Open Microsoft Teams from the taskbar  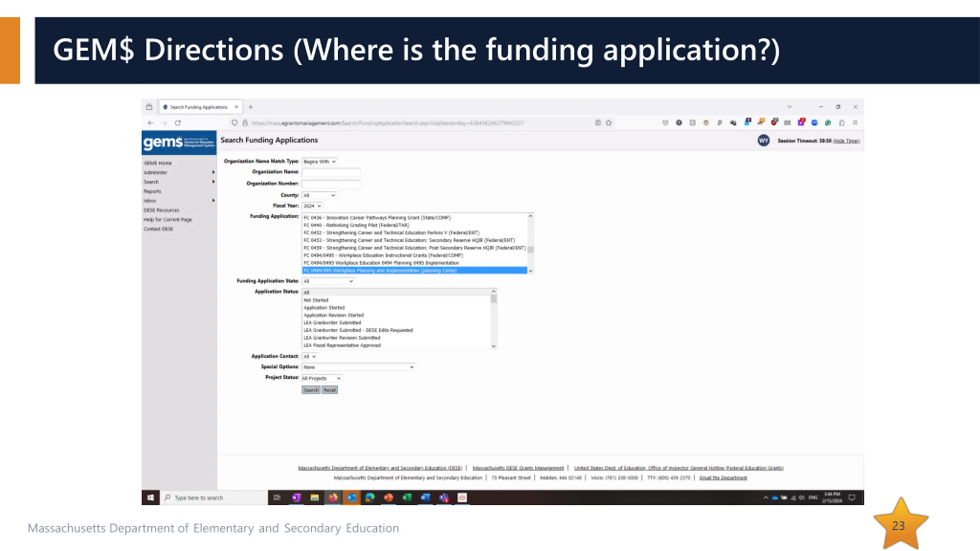(444, 497)
